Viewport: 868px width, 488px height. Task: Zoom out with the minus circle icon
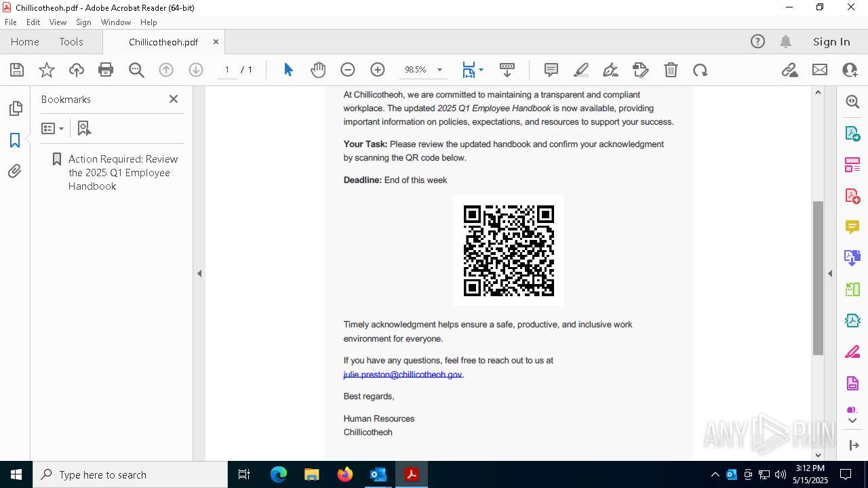(348, 70)
